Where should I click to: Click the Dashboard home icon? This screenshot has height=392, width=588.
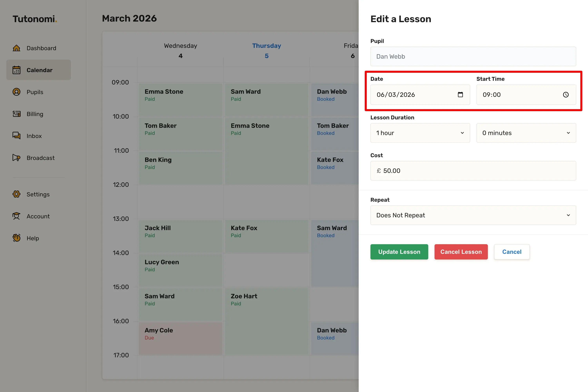[x=16, y=48]
